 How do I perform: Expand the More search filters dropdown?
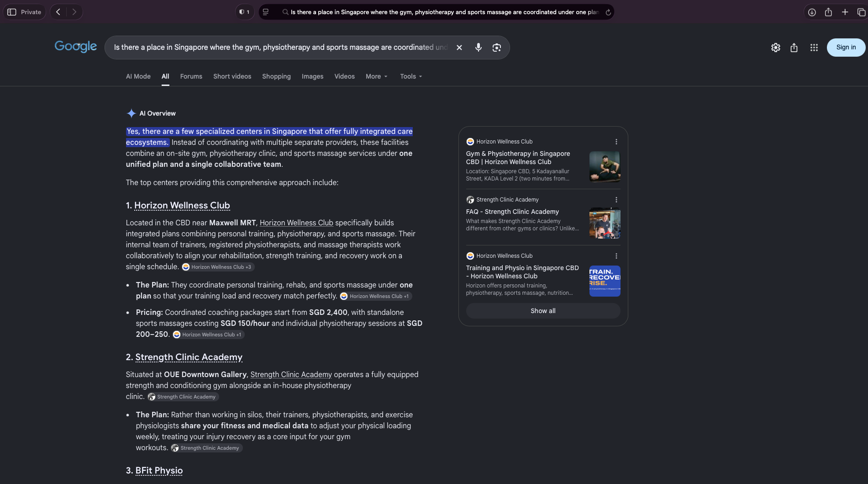point(377,76)
